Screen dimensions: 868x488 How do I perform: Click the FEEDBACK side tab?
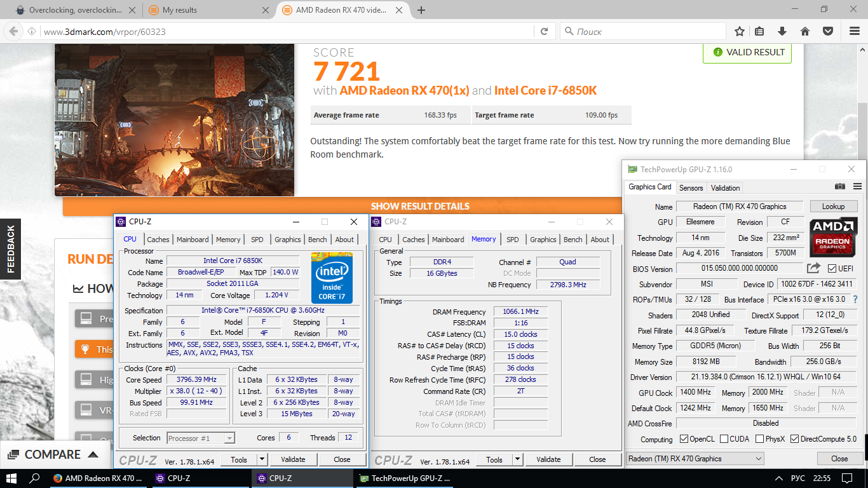coord(10,249)
